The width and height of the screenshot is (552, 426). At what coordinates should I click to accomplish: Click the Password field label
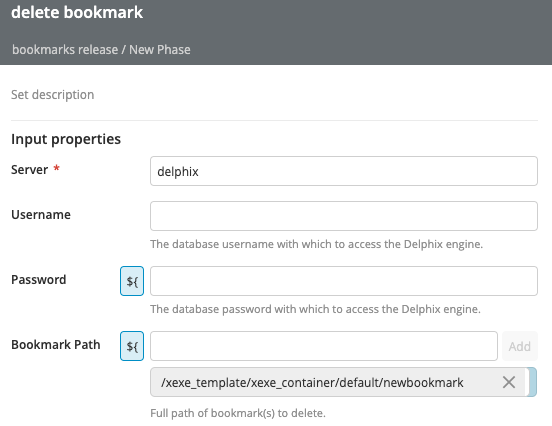pos(39,280)
